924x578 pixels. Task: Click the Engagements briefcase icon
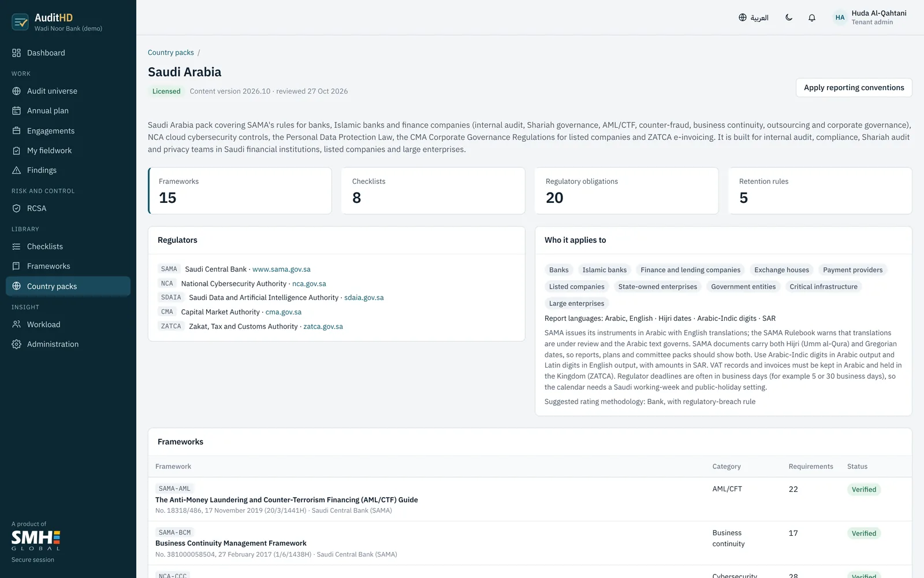(16, 131)
